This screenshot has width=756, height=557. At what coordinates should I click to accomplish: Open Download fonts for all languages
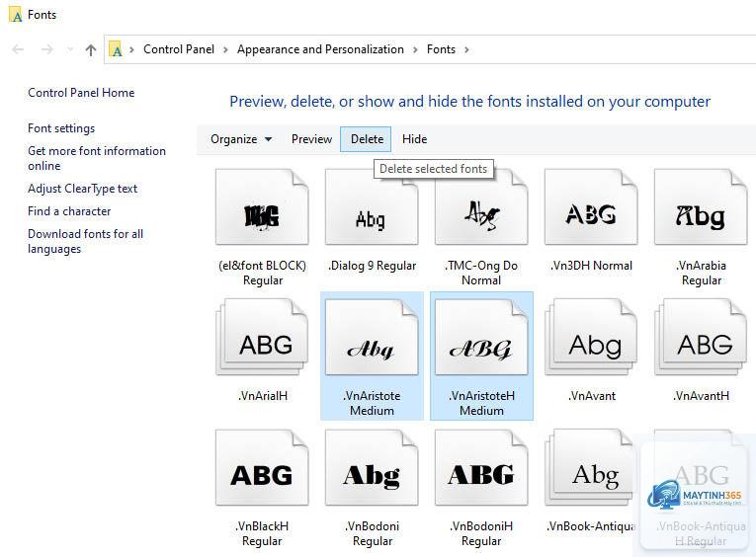[x=85, y=241]
